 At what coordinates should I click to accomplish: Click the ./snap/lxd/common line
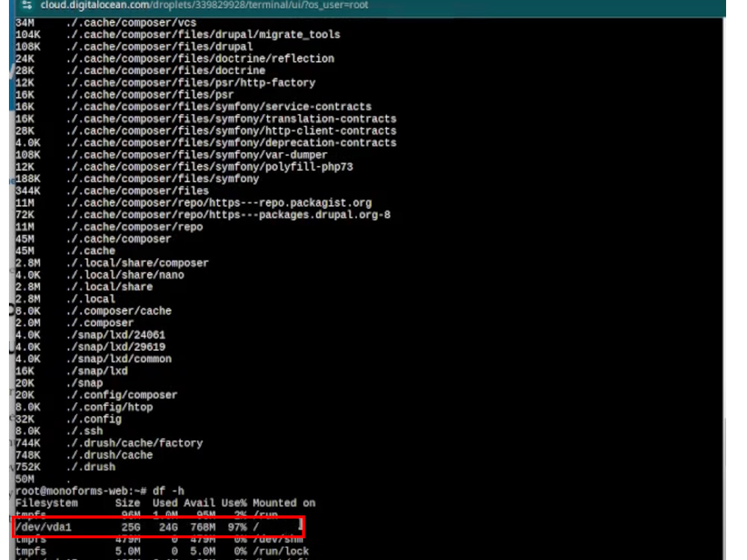click(93, 359)
